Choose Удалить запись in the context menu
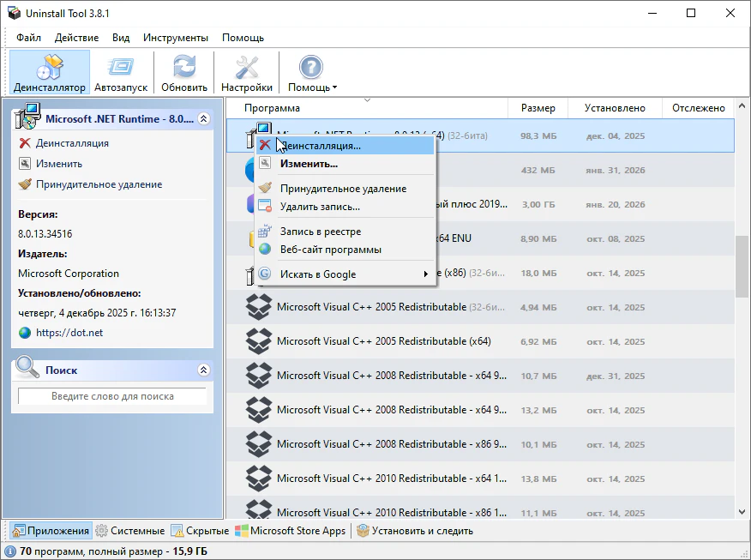Screen dimensions: 751x560 pyautogui.click(x=320, y=207)
